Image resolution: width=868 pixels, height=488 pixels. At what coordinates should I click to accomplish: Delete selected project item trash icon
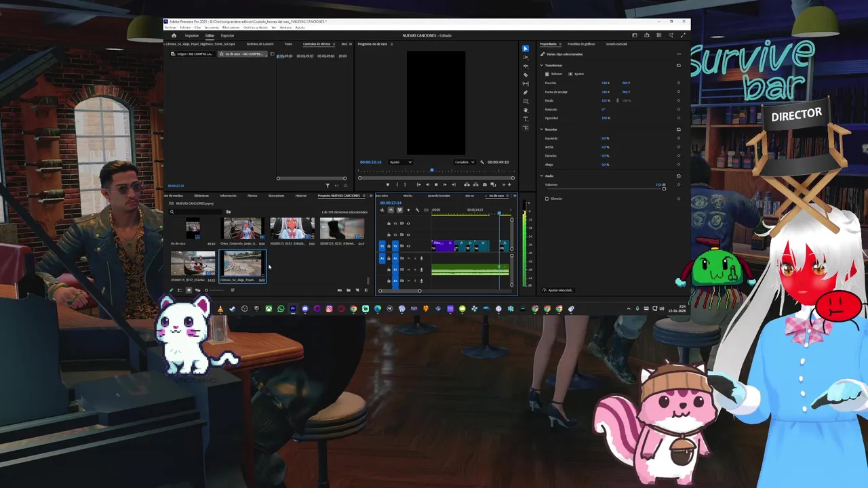click(366, 290)
